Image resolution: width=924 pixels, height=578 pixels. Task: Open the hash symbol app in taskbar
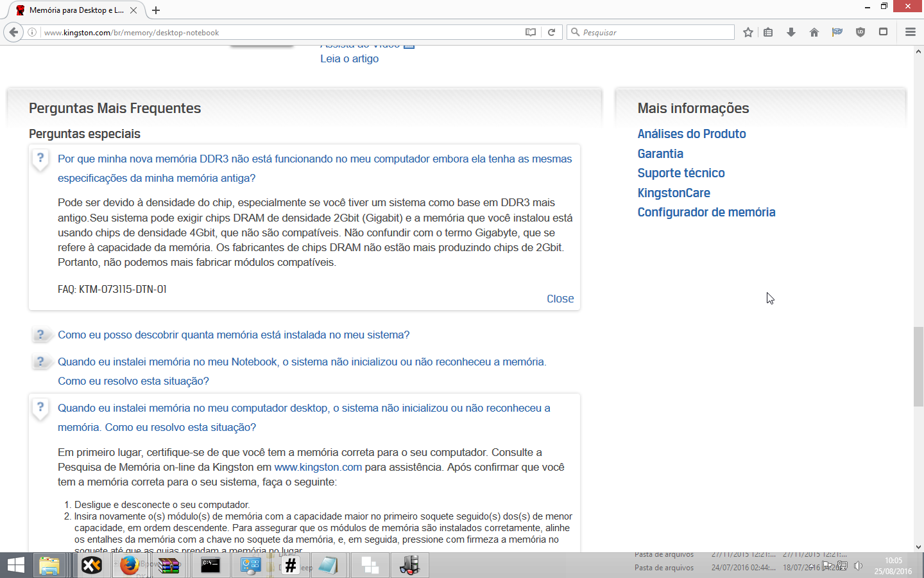290,565
